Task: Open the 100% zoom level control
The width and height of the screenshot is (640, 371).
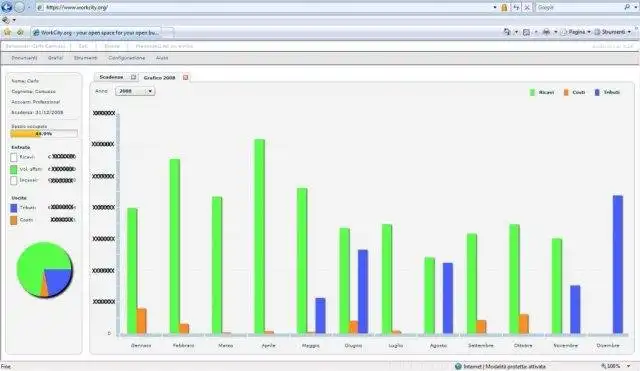Action: 616,366
